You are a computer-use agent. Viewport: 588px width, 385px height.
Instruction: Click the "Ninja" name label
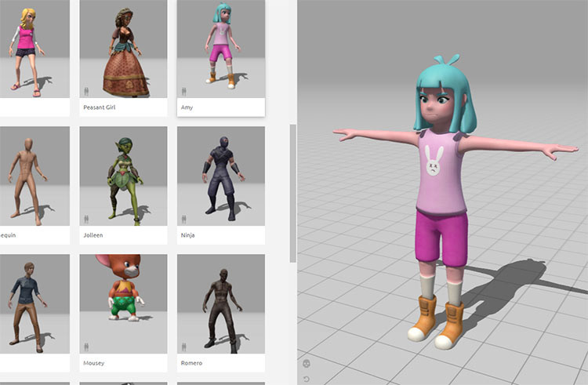click(187, 235)
